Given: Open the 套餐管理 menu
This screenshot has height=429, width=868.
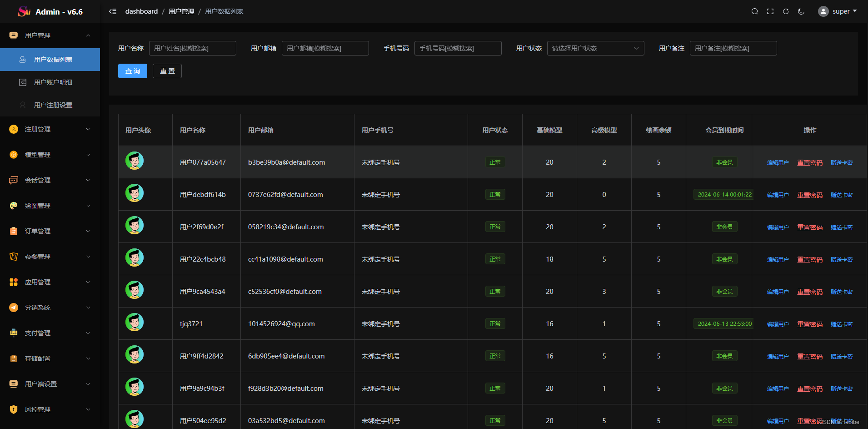Looking at the screenshot, I should (50, 257).
